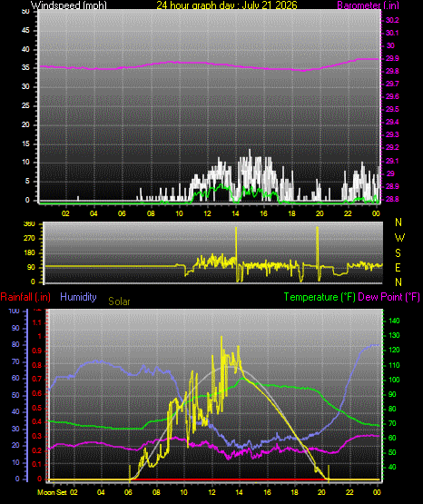Click the Temperature (°F) legend label
Image resolution: width=423 pixels, height=504 pixels.
tap(320, 297)
